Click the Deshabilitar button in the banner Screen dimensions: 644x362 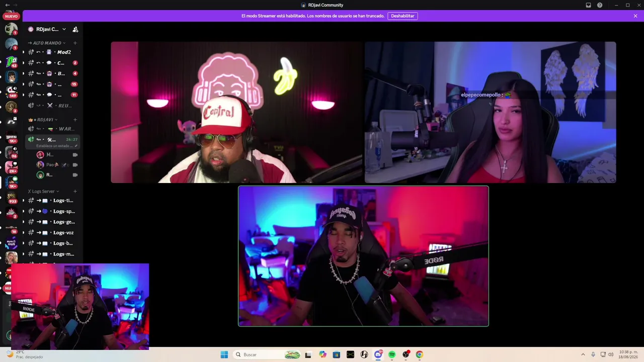[x=403, y=16]
